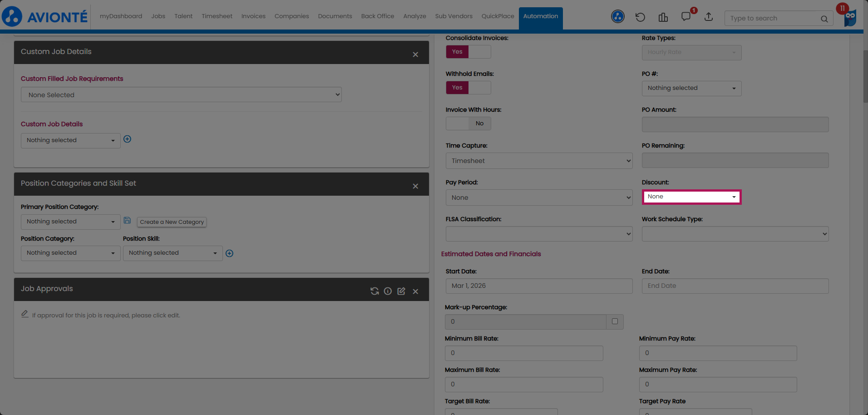
Task: Click Create a New Category button
Action: tap(172, 222)
